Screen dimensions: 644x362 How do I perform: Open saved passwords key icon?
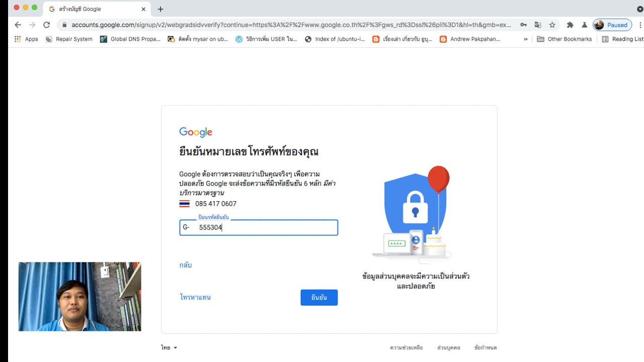[524, 25]
